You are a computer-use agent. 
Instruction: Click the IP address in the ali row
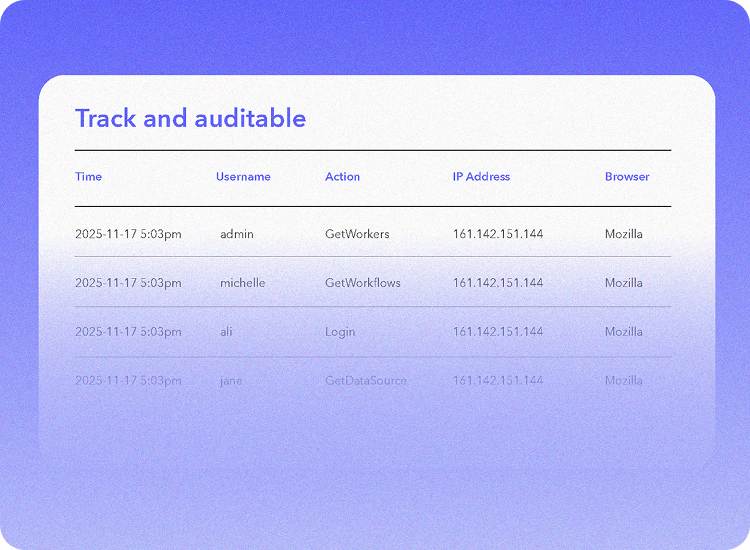coord(498,332)
